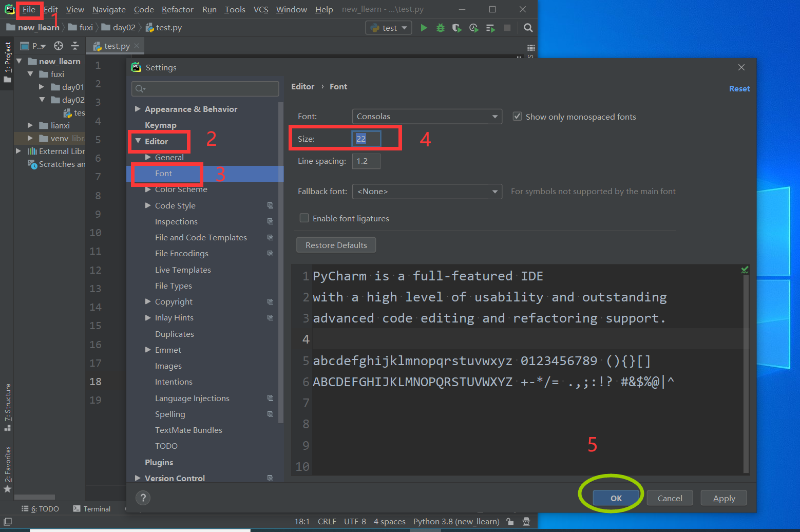Expand the Inlay Hints node

(x=148, y=318)
